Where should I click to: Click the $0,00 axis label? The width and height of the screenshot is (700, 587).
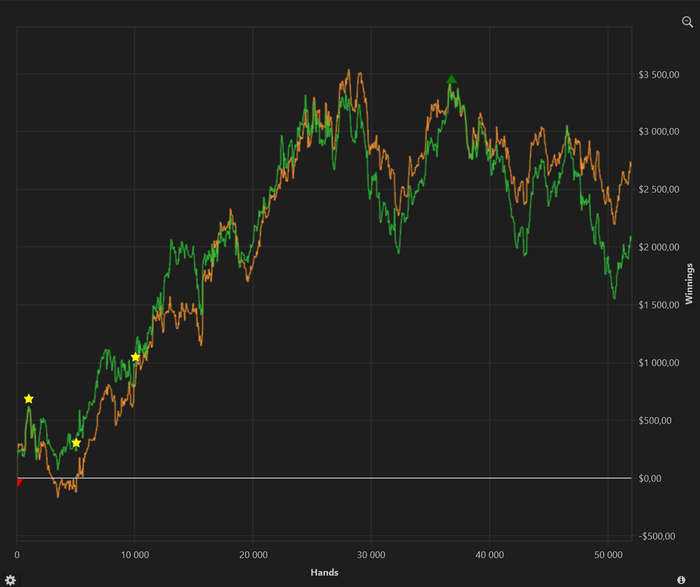650,479
